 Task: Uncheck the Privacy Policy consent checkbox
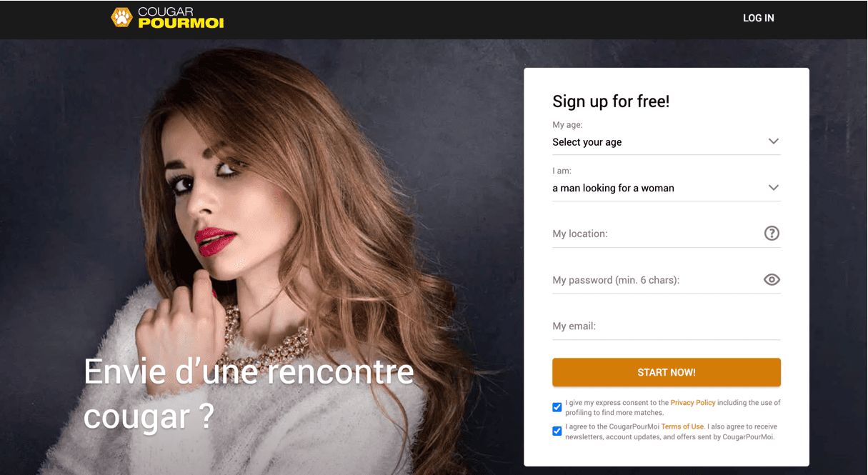click(x=557, y=407)
